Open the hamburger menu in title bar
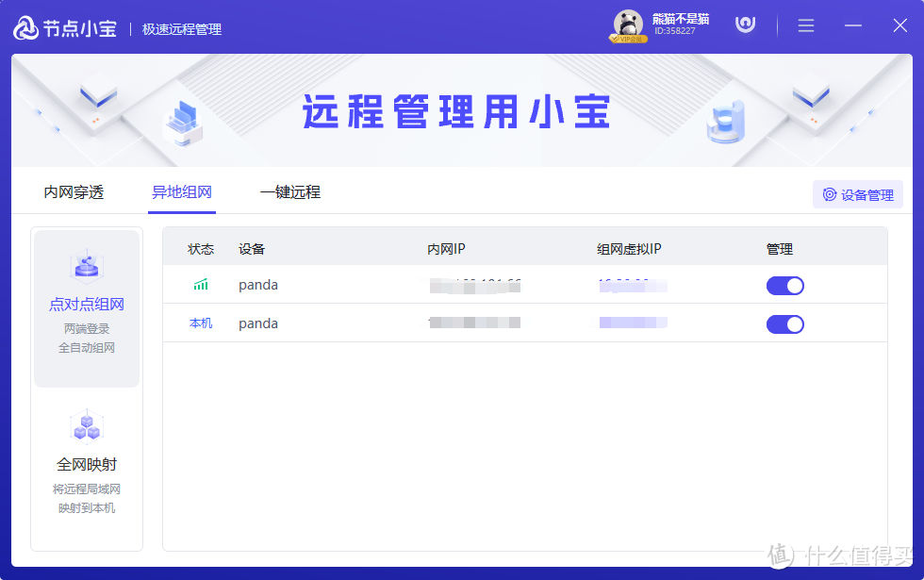This screenshot has width=924, height=580. point(806,25)
